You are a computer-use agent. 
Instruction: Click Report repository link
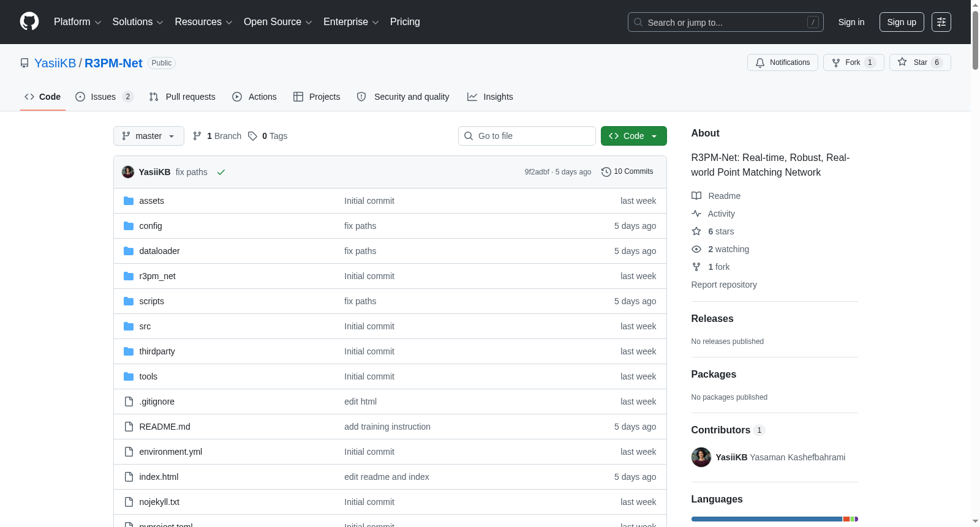tap(724, 285)
